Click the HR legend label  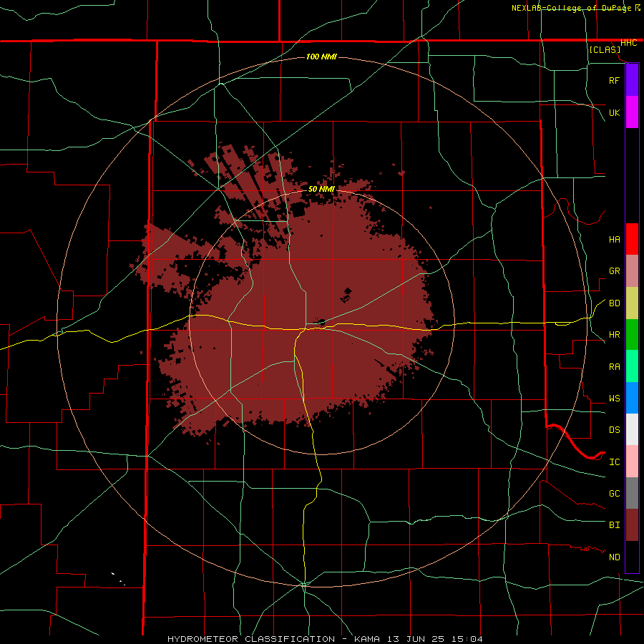pyautogui.click(x=614, y=335)
